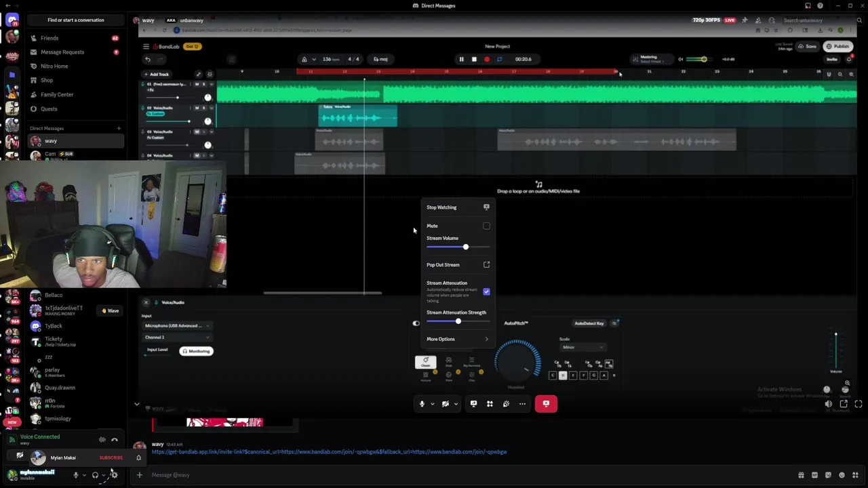Create a new direct message with plus icon
868x488 pixels.
pos(119,128)
